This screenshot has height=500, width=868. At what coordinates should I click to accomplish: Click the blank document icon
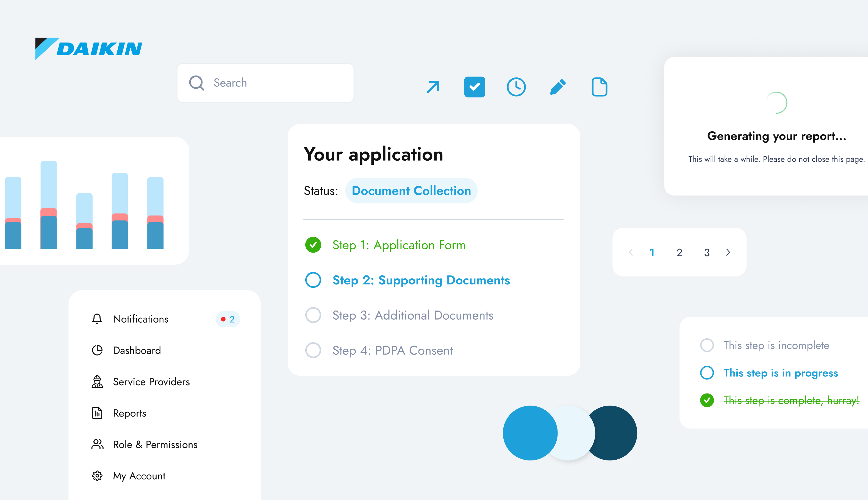[599, 87]
